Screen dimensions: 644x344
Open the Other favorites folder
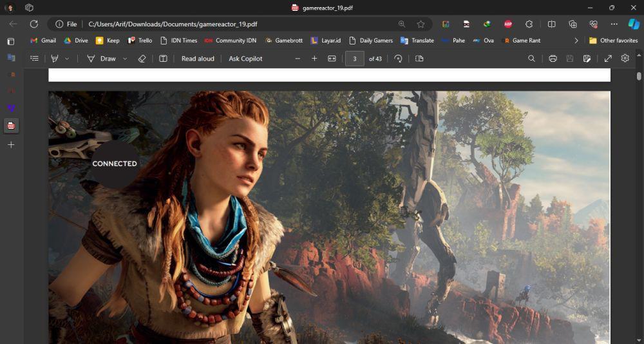coord(614,41)
